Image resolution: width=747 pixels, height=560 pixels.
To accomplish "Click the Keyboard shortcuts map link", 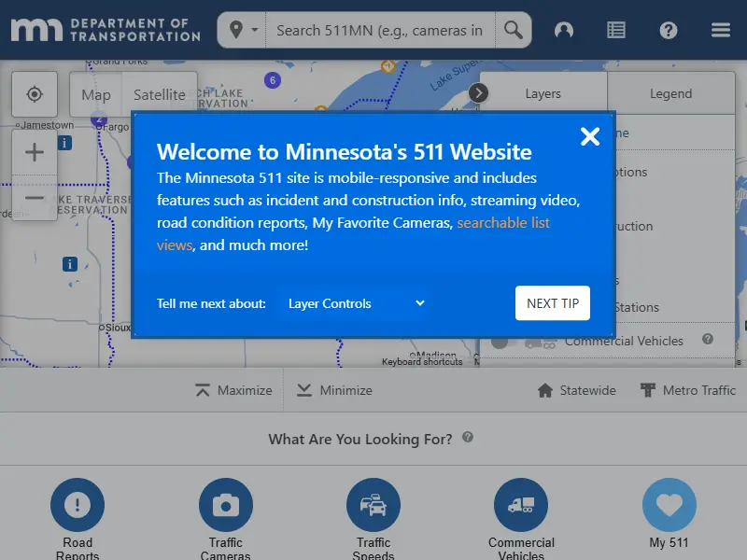I will (x=422, y=362).
